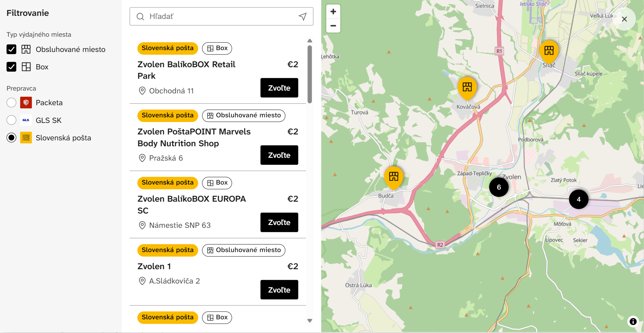Zoom out on the map
This screenshot has height=333, width=644.
pos(333,26)
